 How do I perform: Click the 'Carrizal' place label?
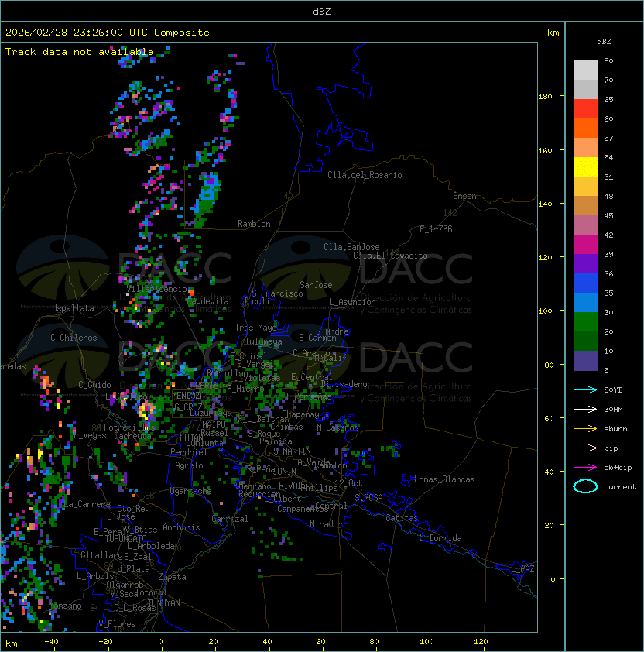click(x=230, y=519)
